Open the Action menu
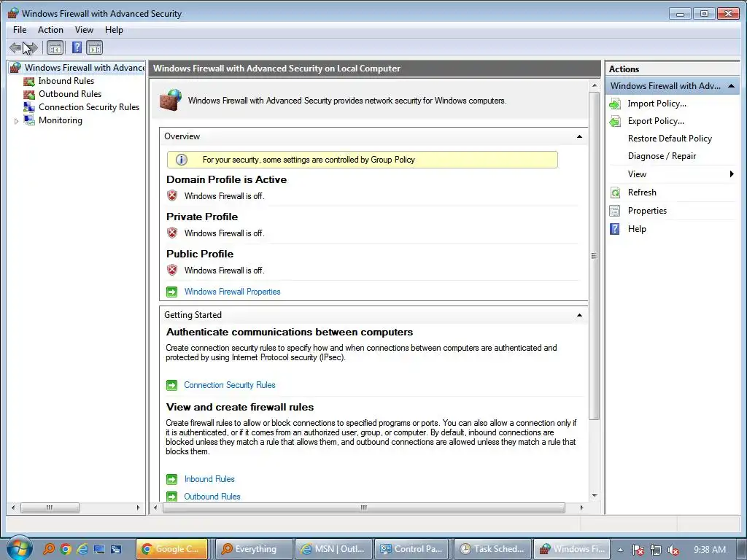 pyautogui.click(x=50, y=29)
